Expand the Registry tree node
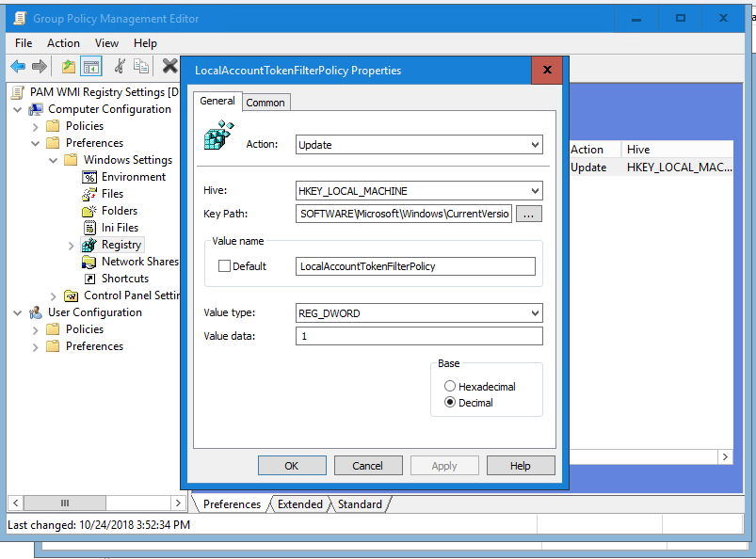 (x=71, y=246)
